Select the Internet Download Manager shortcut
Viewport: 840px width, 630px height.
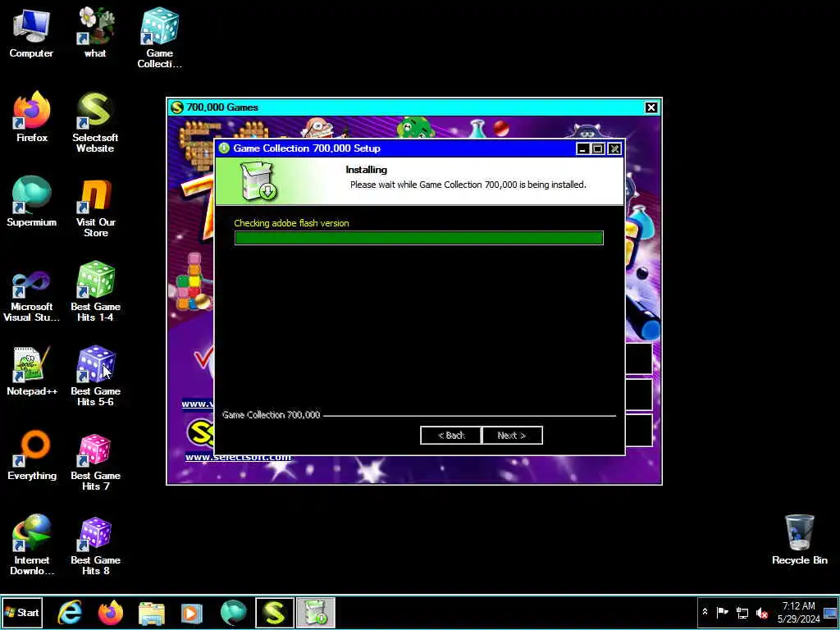point(32,546)
